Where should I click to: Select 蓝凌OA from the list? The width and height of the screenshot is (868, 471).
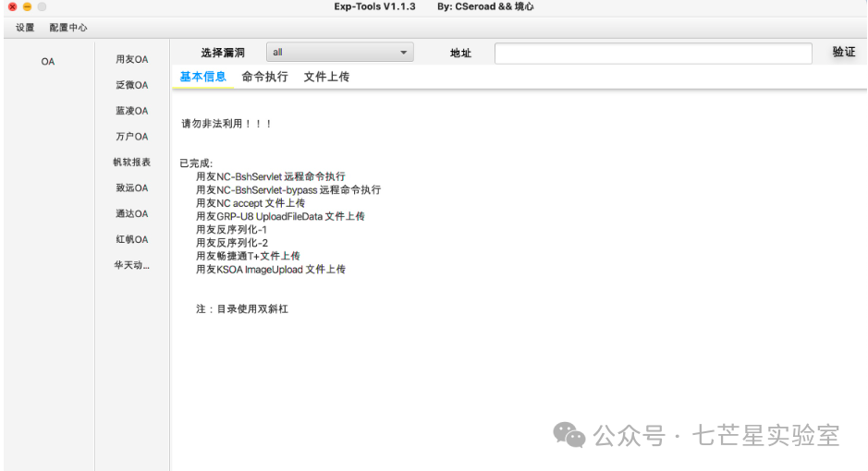[132, 111]
